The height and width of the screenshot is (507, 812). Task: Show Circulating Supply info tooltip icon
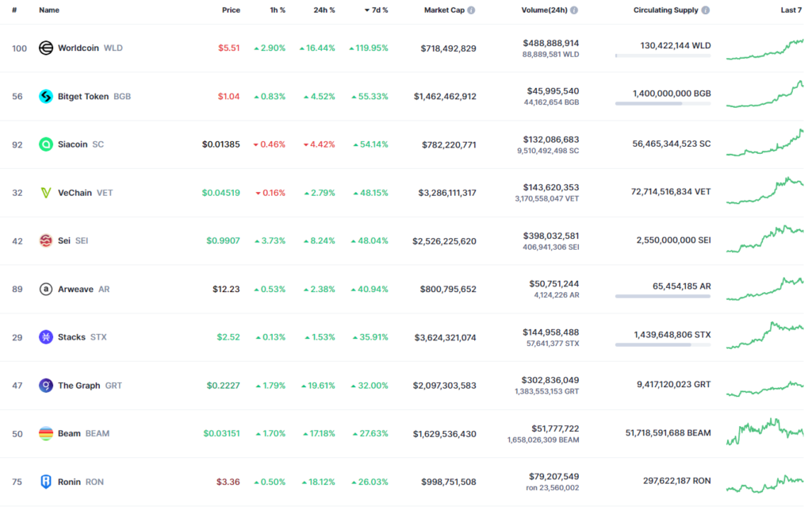(x=705, y=10)
